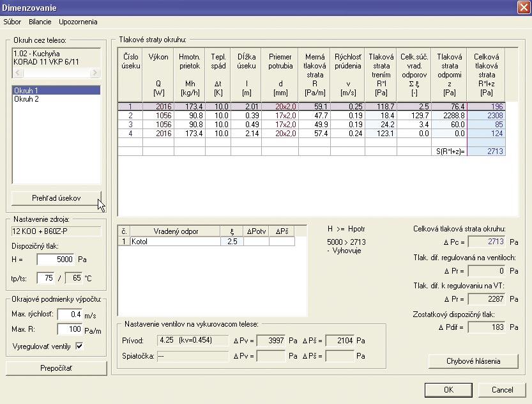Screen dimensions: 532x404
Task: Click the Prívod valve setting field 4.25
Action: point(193,340)
